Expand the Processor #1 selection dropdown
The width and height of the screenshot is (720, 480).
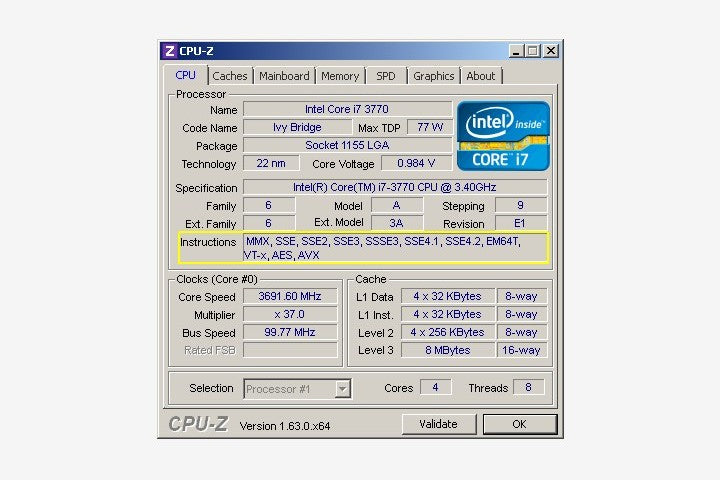coord(342,388)
